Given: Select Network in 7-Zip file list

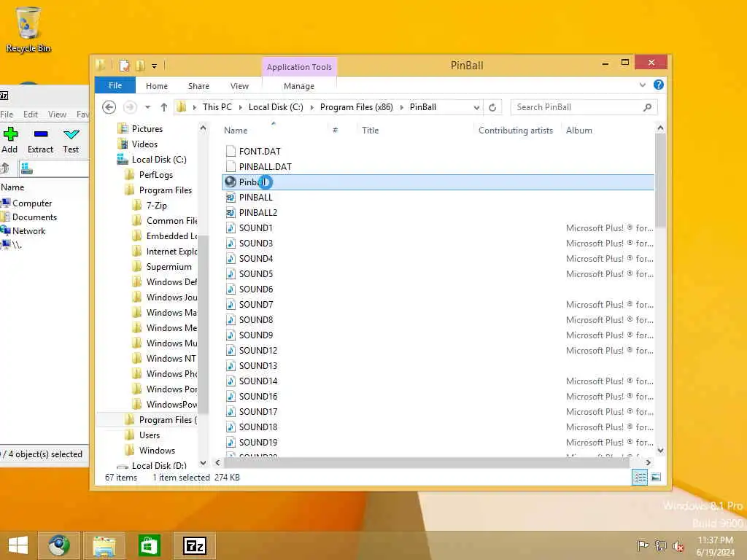Looking at the screenshot, I should pyautogui.click(x=28, y=231).
